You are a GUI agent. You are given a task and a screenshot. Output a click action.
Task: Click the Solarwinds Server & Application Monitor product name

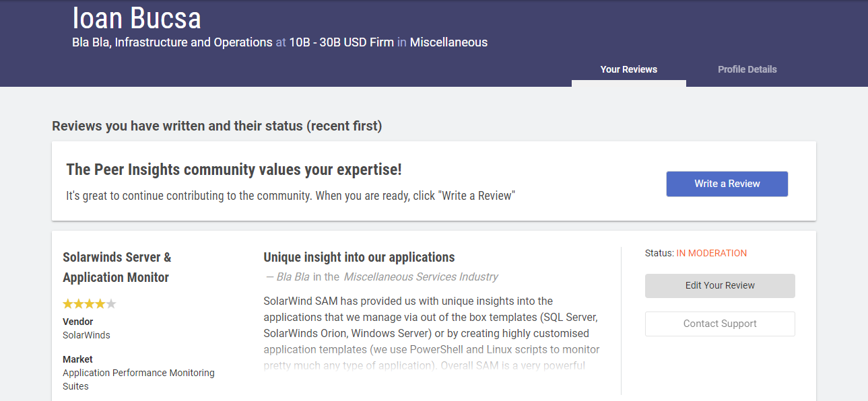(x=116, y=267)
